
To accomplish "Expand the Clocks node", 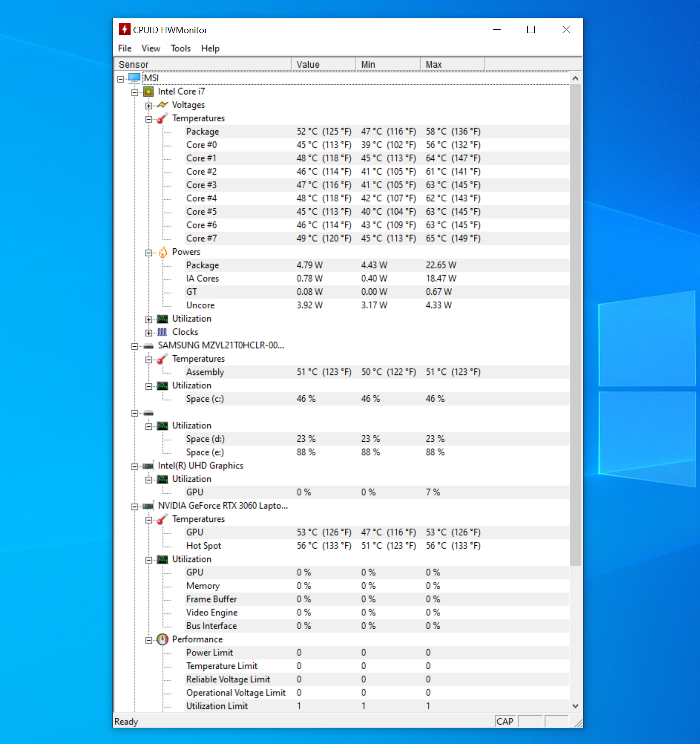I will click(148, 332).
